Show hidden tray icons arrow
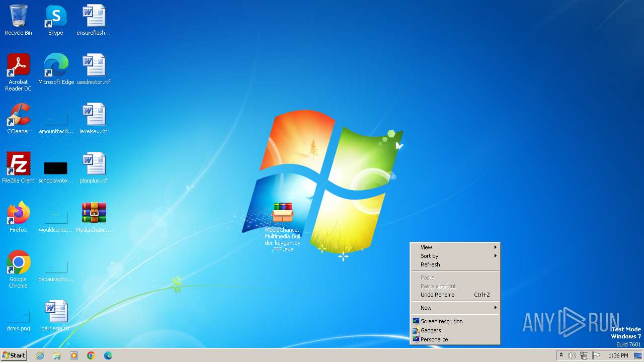Image resolution: width=644 pixels, height=362 pixels. (561, 355)
